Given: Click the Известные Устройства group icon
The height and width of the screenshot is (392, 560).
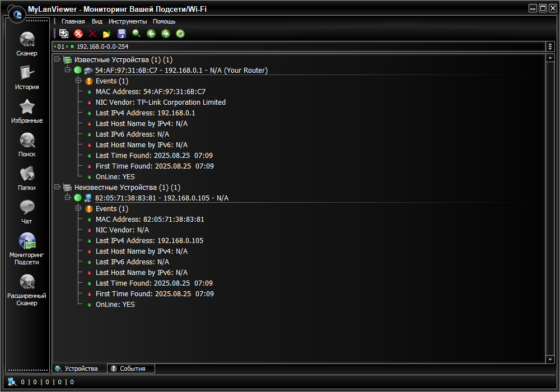Looking at the screenshot, I should coord(68,59).
